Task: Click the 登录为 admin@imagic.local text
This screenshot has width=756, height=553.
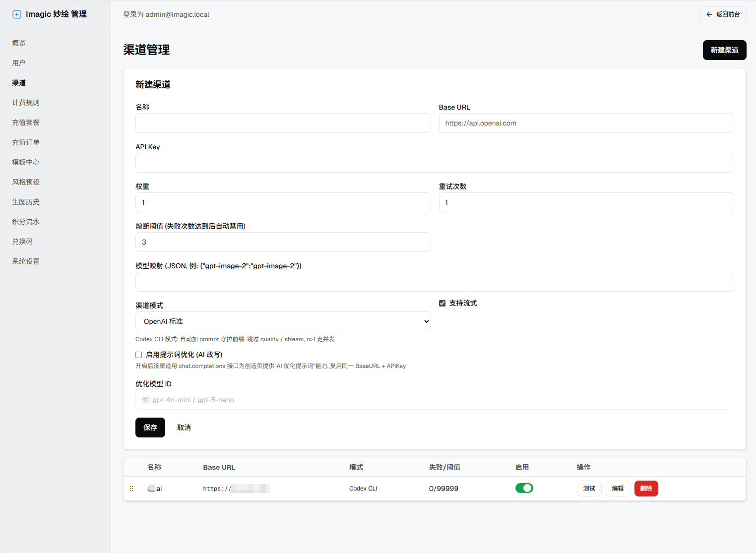Action: point(166,14)
